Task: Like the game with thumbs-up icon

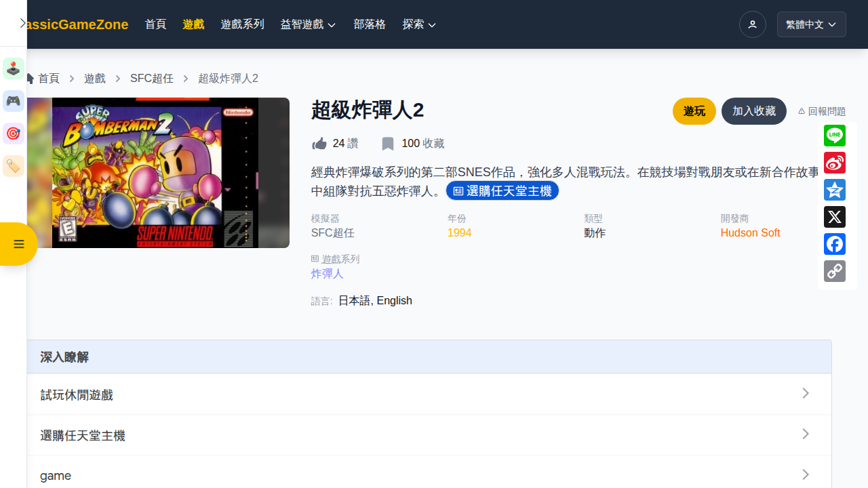Action: click(x=319, y=144)
